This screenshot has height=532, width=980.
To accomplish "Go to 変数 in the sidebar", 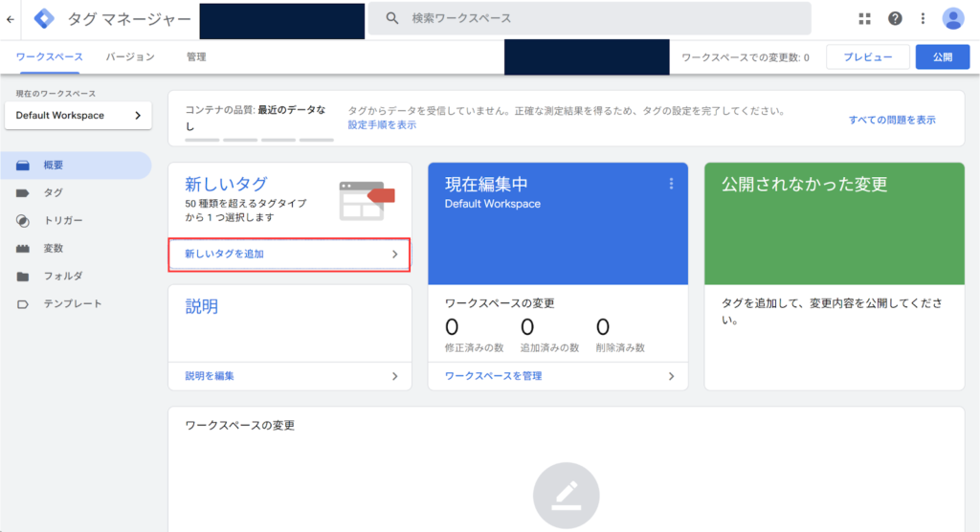I will click(x=53, y=248).
